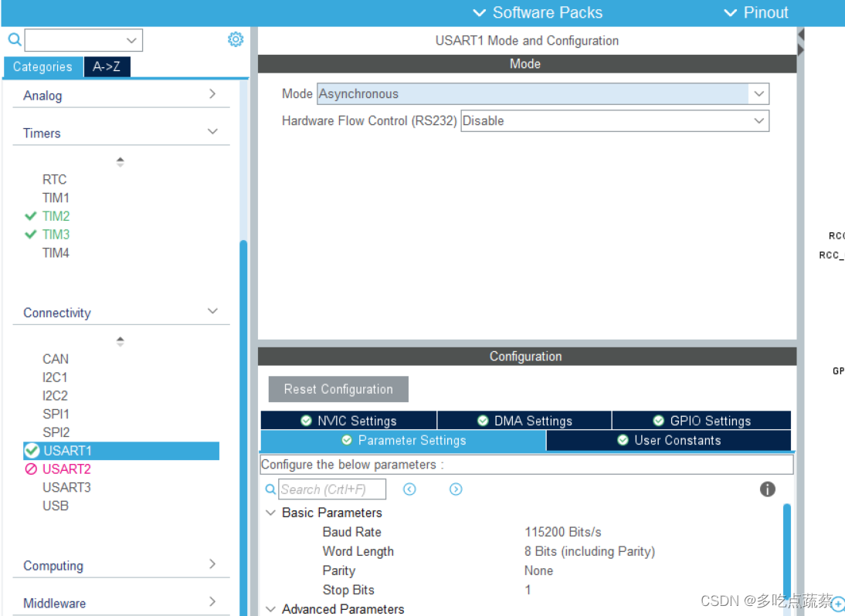Select TIM2 in the Timers list
The image size is (845, 616).
tap(56, 216)
